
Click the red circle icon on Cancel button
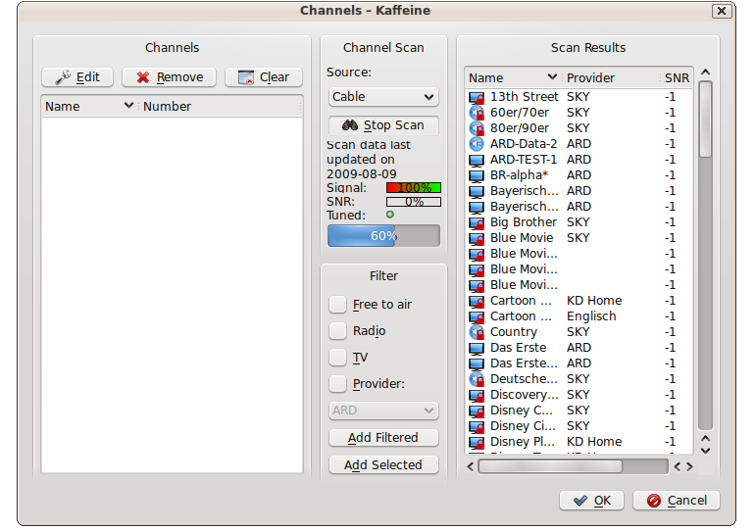click(x=654, y=501)
